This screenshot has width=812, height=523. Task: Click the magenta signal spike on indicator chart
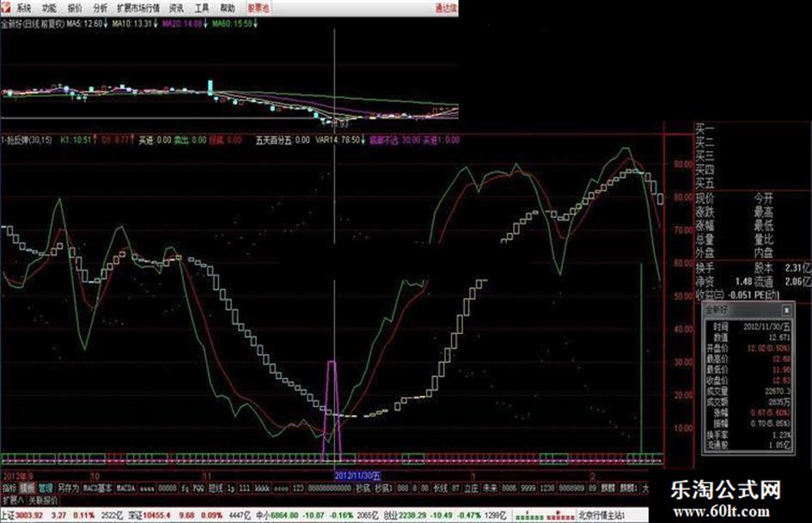pyautogui.click(x=332, y=410)
